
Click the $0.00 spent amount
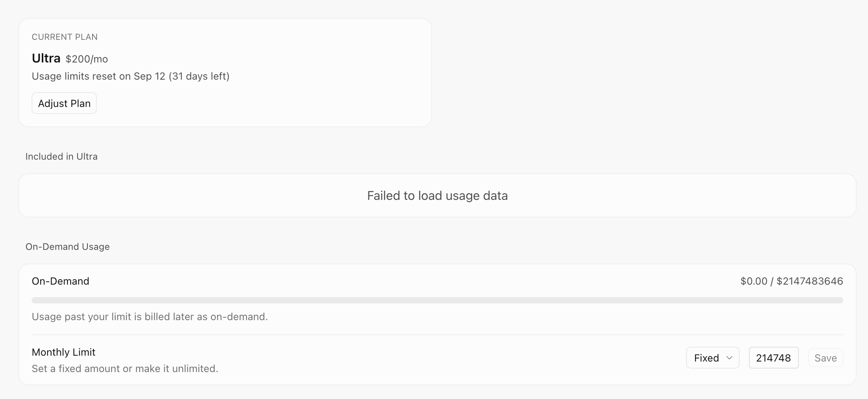coord(754,281)
